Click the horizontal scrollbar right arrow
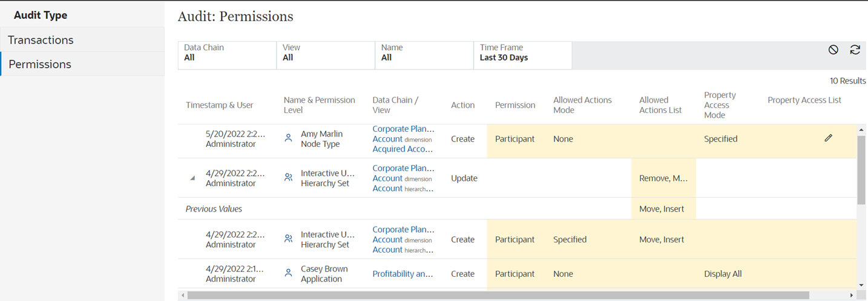Screen dimensions: 868x301 point(852,296)
